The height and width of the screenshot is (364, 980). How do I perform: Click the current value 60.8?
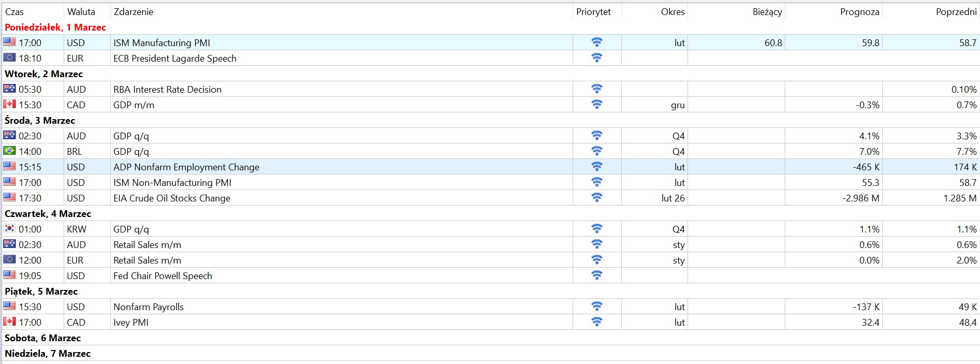(x=773, y=42)
